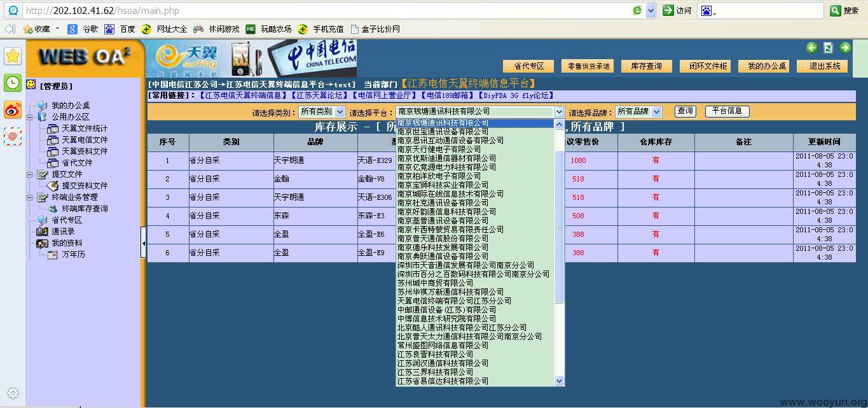
Task: Open the 所有类别 category dropdown
Action: pos(321,111)
